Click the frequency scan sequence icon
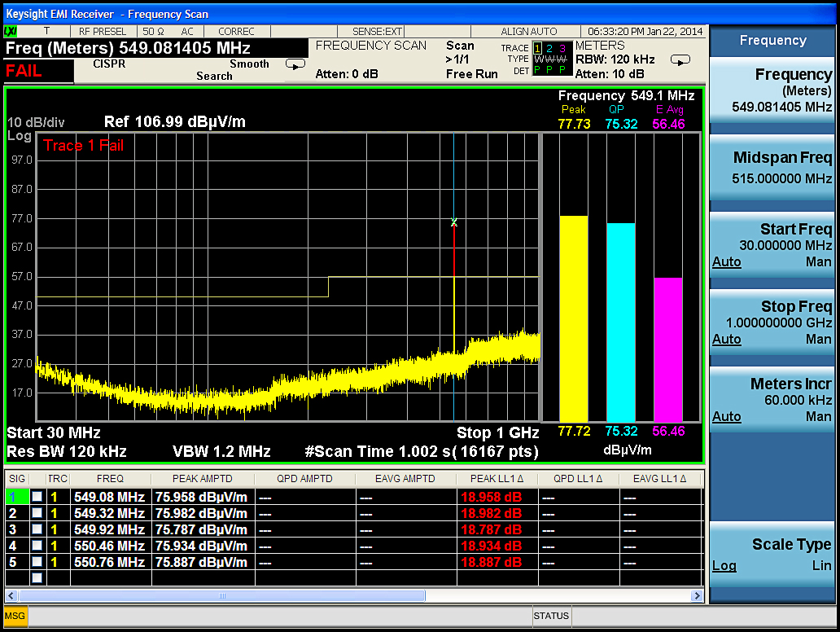This screenshot has height=632, width=840. [295, 64]
